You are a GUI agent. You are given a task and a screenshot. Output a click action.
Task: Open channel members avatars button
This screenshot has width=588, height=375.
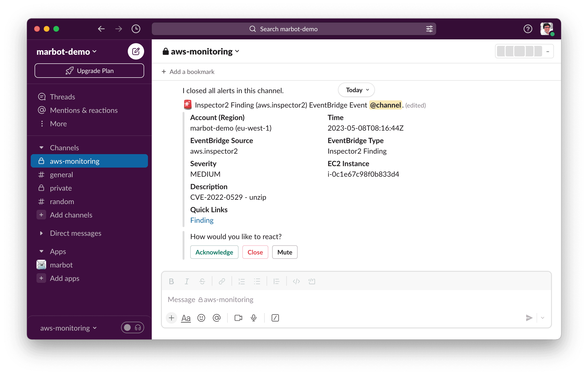click(524, 51)
